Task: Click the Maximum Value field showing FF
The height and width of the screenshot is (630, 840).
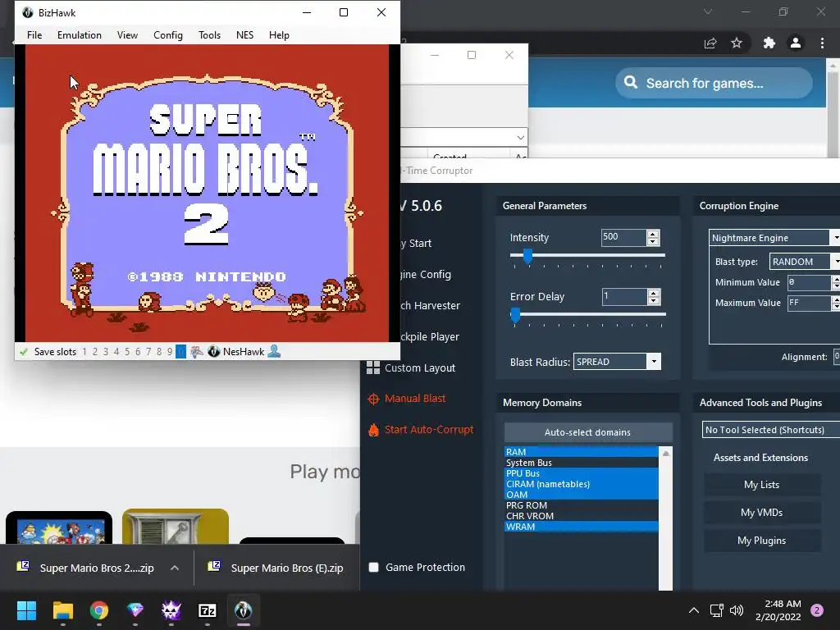Action: [810, 303]
